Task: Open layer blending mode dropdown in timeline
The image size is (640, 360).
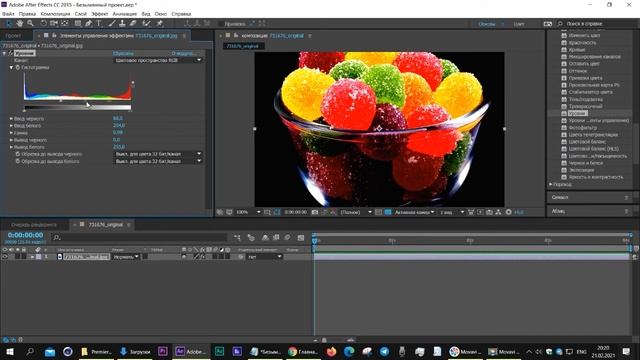Action: [126, 257]
